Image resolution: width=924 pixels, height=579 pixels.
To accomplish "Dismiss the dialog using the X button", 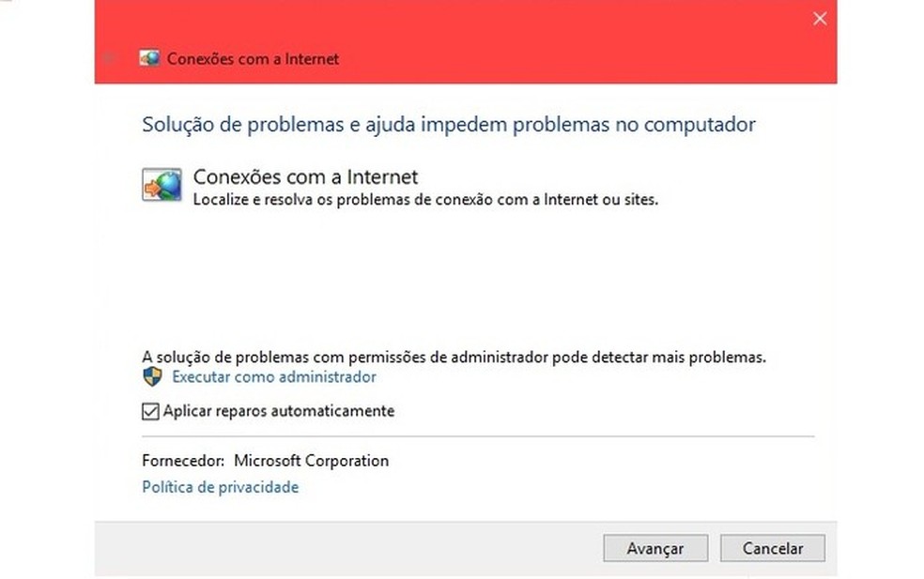I will tap(820, 18).
